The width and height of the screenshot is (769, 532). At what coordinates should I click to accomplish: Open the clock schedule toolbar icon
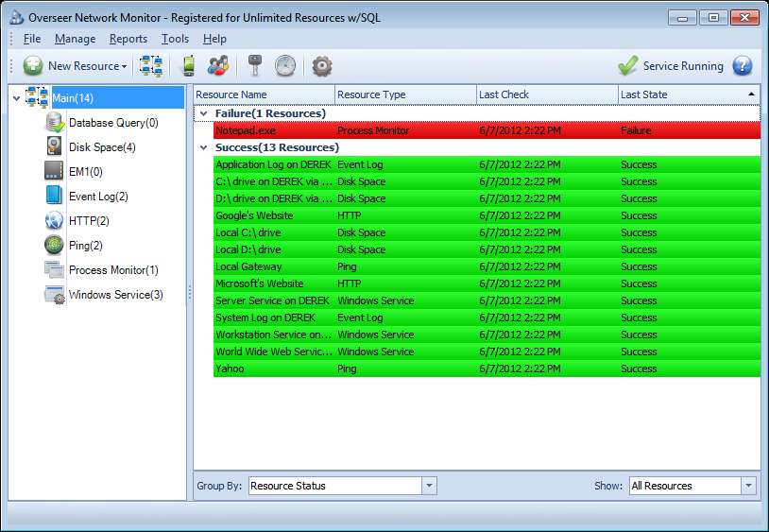(x=285, y=66)
